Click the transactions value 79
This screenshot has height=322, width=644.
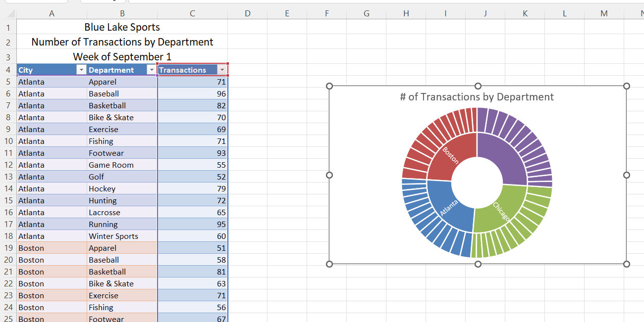(x=192, y=189)
